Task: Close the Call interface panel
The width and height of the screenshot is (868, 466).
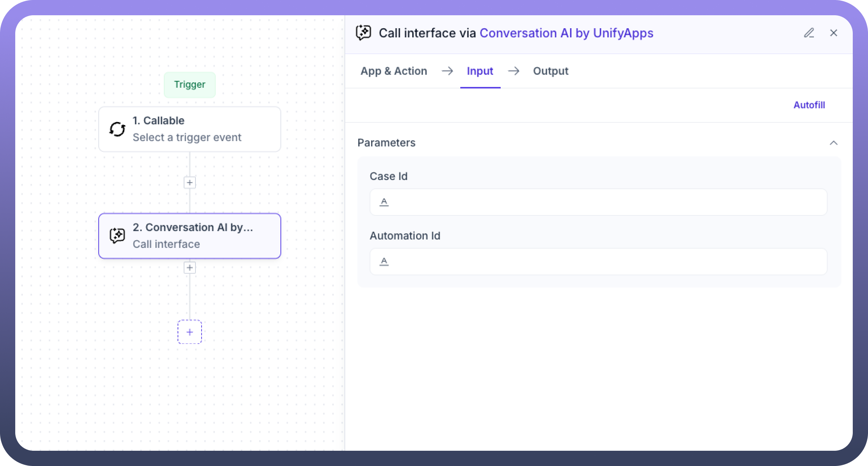Action: coord(833,33)
